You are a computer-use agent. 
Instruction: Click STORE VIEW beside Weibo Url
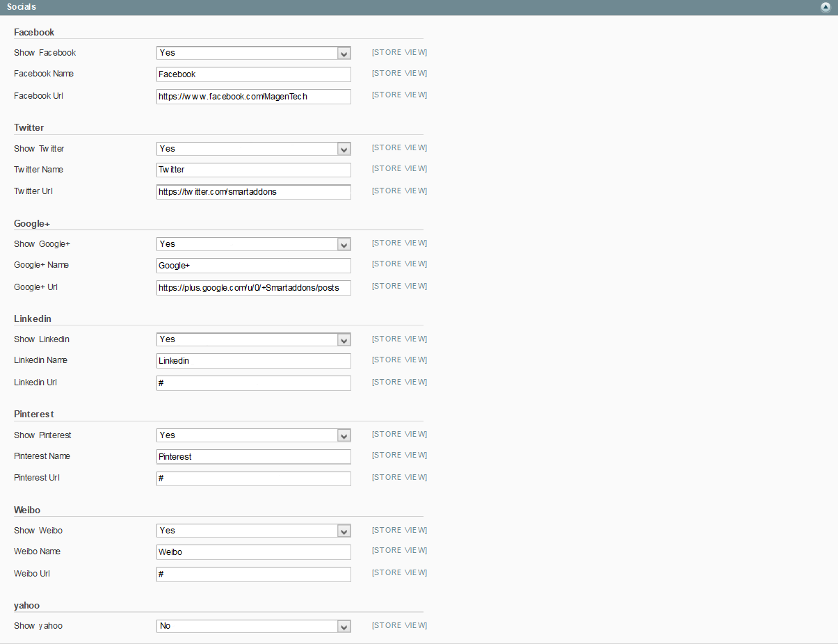point(400,572)
